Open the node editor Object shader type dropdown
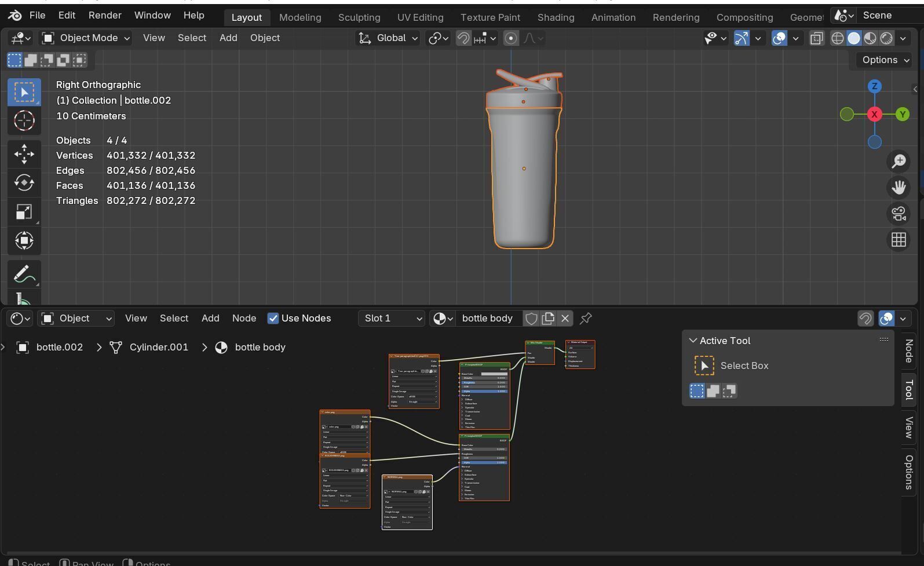 coord(76,318)
